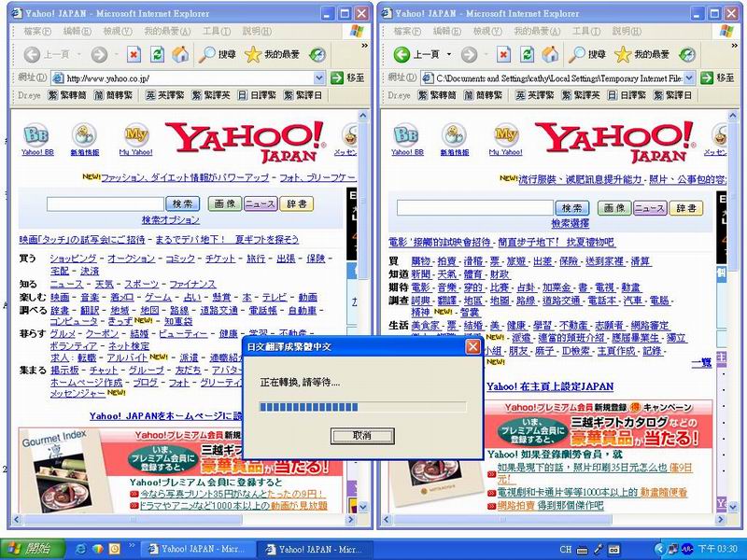The width and height of the screenshot is (747, 560).
Task: Focus Yahoo search field in left window
Action: pos(106,204)
